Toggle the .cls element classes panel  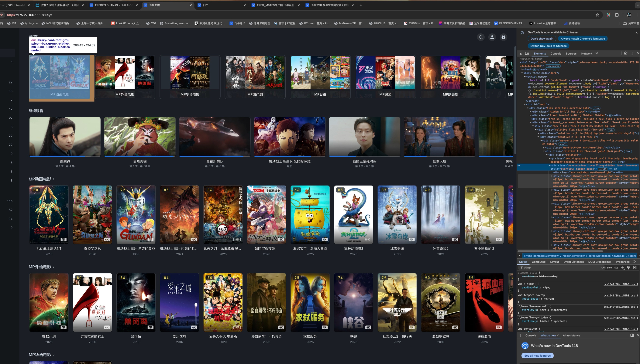tap(616, 267)
